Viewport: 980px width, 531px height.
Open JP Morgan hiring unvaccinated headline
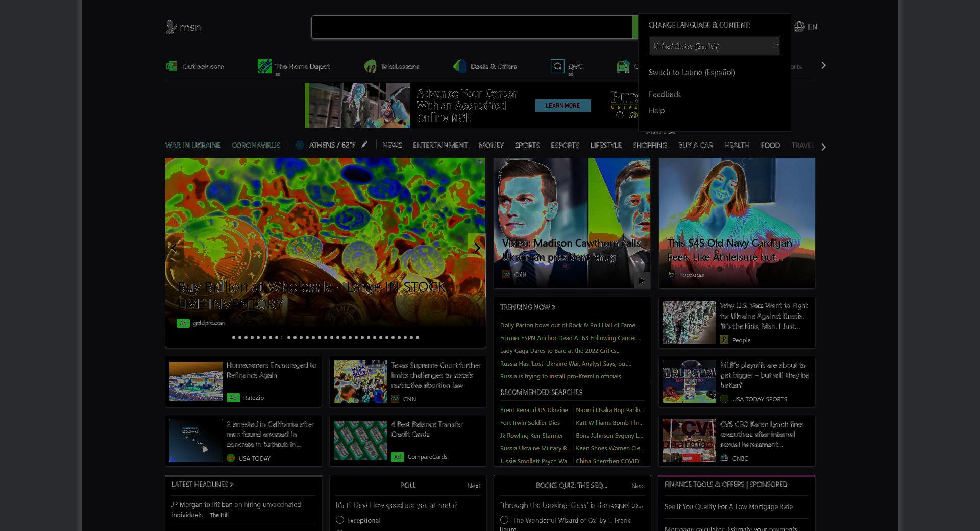pos(236,509)
